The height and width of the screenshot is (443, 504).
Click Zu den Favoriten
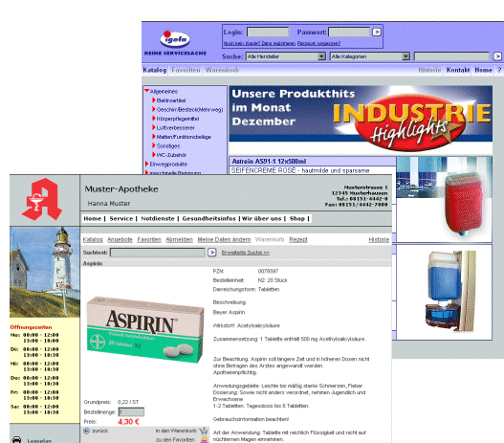[x=175, y=439]
